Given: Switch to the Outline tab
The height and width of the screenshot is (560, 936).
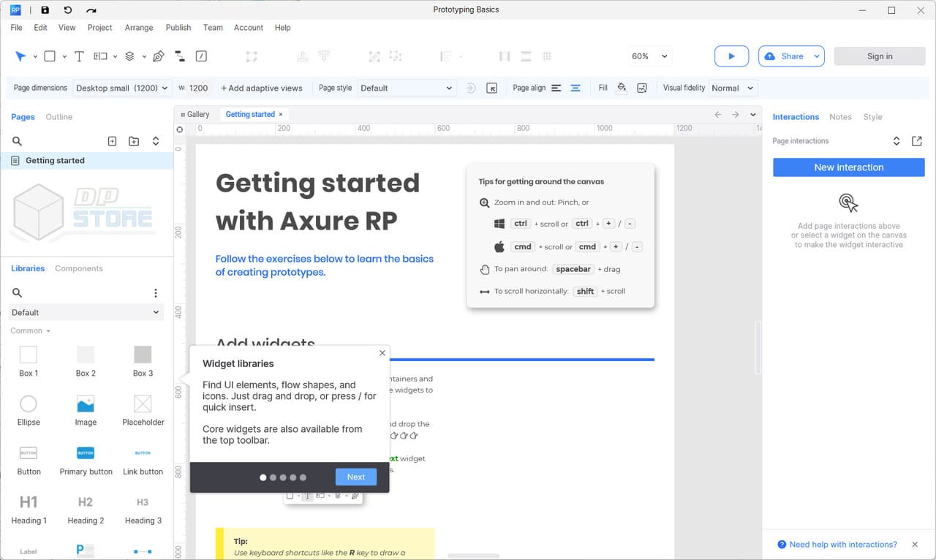Looking at the screenshot, I should tap(59, 117).
